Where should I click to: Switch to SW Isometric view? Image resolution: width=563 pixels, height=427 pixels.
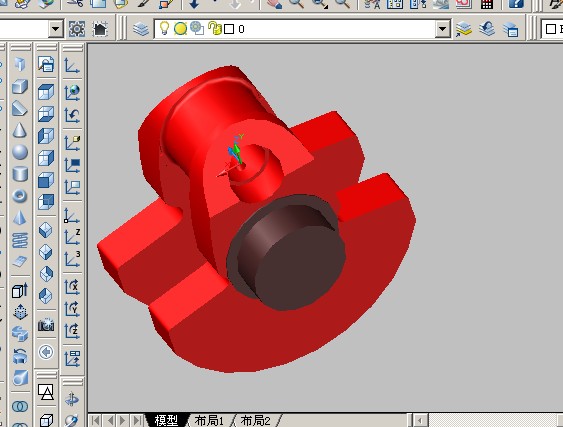(x=46, y=230)
